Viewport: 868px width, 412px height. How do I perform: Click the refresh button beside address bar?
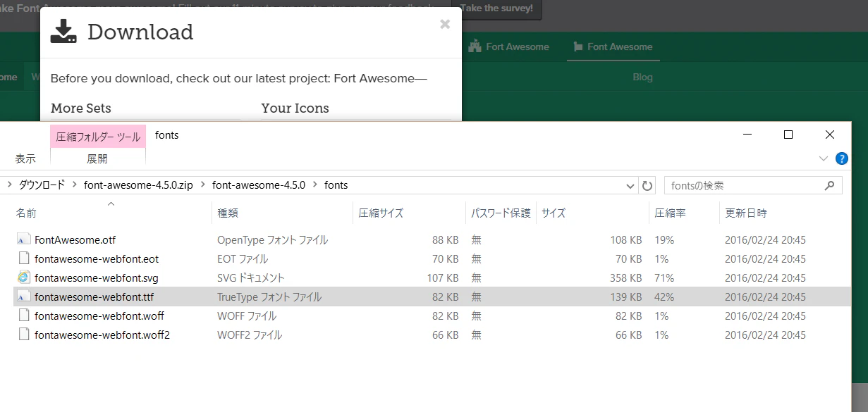click(647, 186)
